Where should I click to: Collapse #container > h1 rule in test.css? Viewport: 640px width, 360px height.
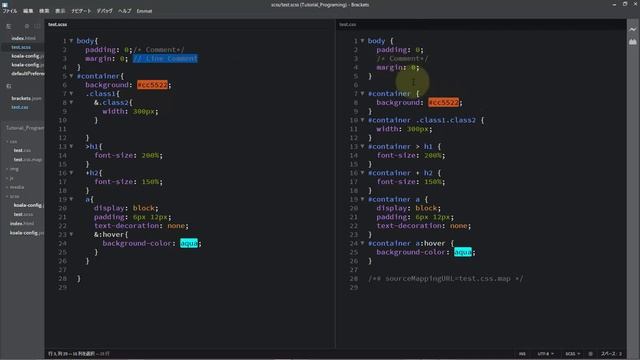point(362,146)
